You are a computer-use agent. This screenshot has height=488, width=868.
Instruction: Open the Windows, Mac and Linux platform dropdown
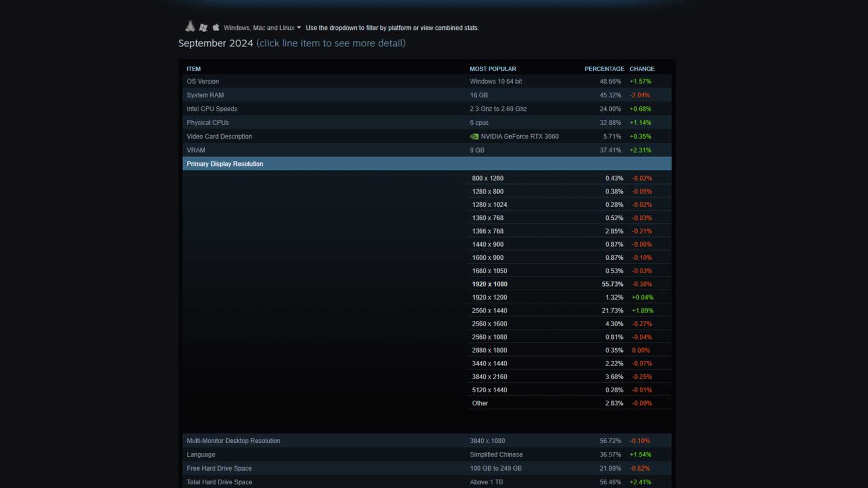[263, 28]
